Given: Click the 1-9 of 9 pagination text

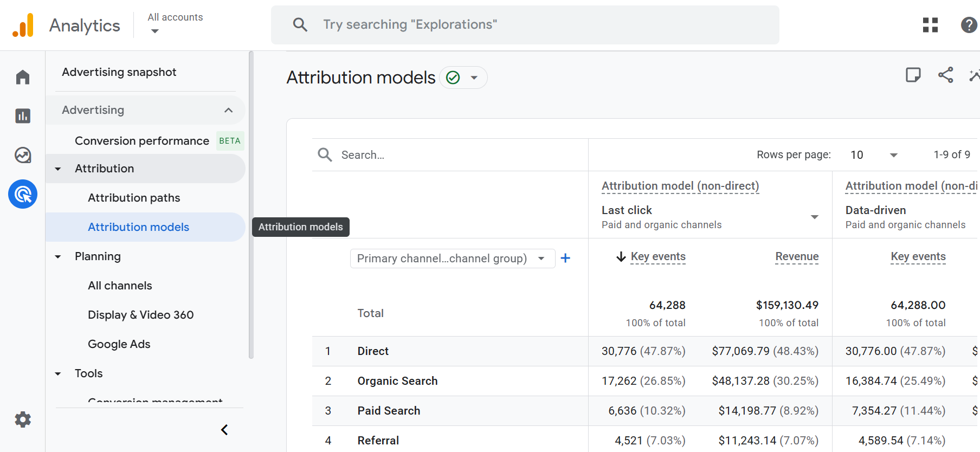Looking at the screenshot, I should point(951,155).
